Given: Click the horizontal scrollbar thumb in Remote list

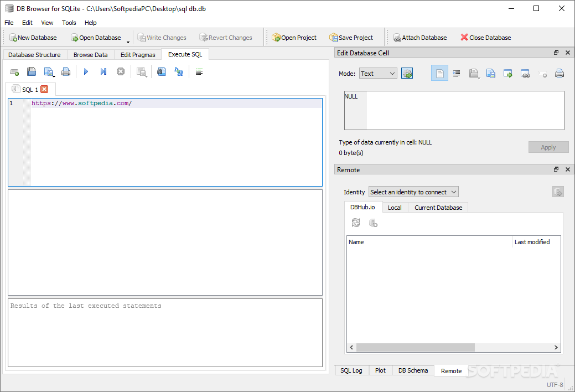Looking at the screenshot, I should click(416, 347).
